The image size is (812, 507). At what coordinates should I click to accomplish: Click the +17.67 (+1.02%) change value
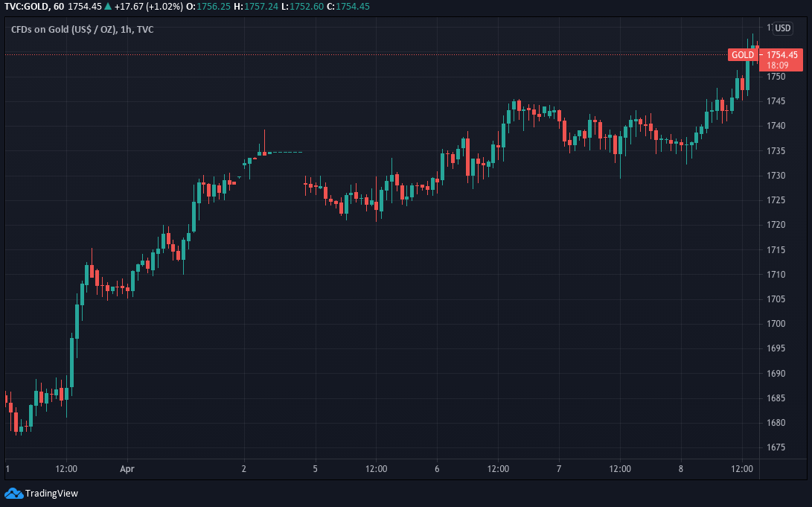(149, 7)
